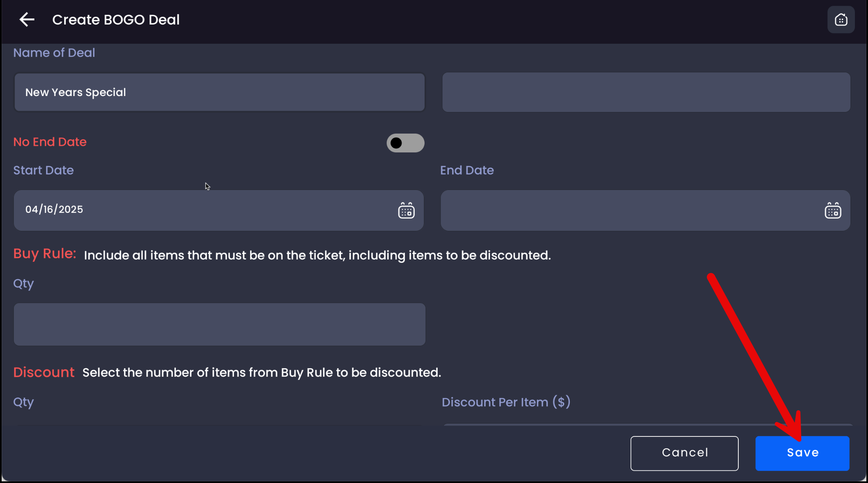Click the back arrow icon
Image resolution: width=868 pixels, height=483 pixels.
(x=27, y=19)
